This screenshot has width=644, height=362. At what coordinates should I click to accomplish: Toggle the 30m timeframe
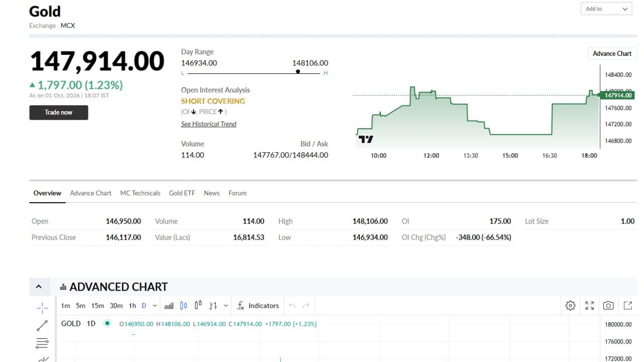(116, 306)
